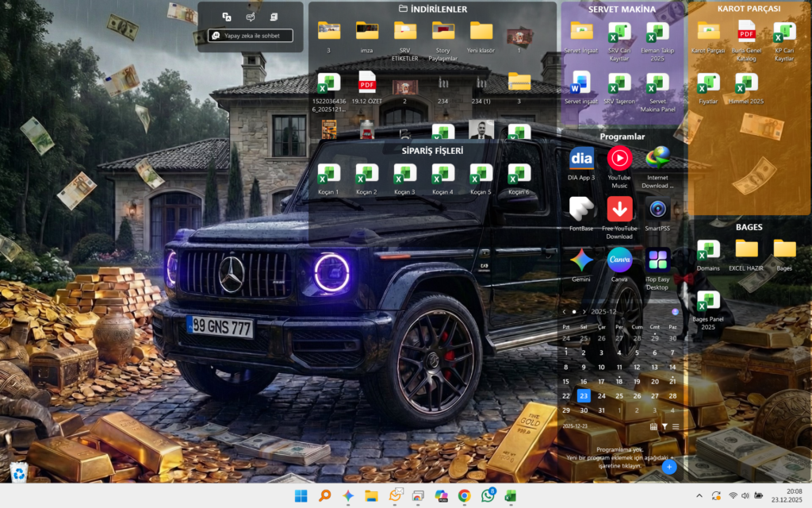The image size is (812, 508).
Task: Open Burda Genel Katalog PDF file
Action: pos(746,31)
